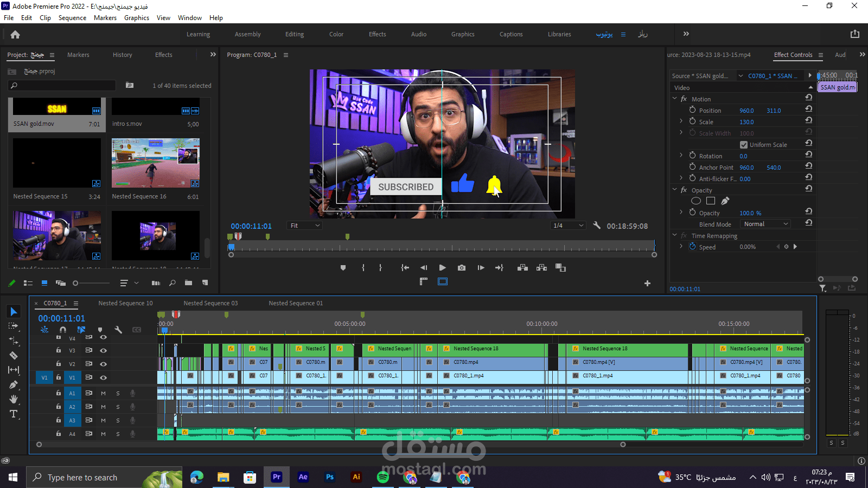Click Mark In in Program monitor

click(x=363, y=267)
